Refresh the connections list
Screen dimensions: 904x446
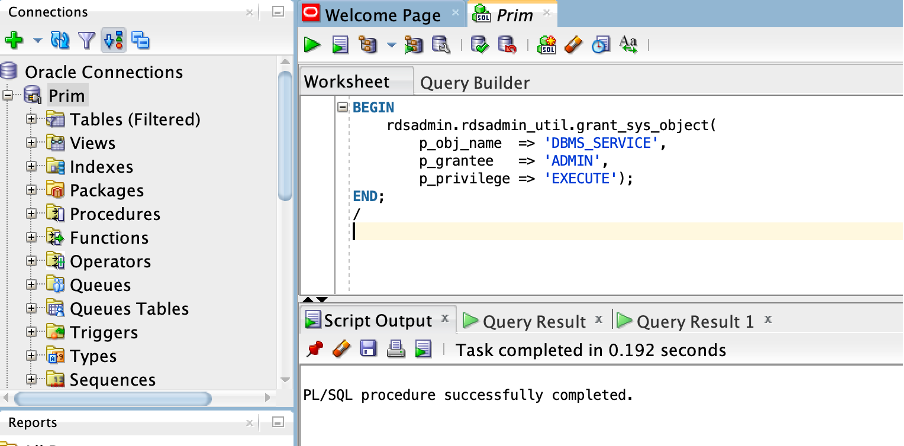coord(60,40)
